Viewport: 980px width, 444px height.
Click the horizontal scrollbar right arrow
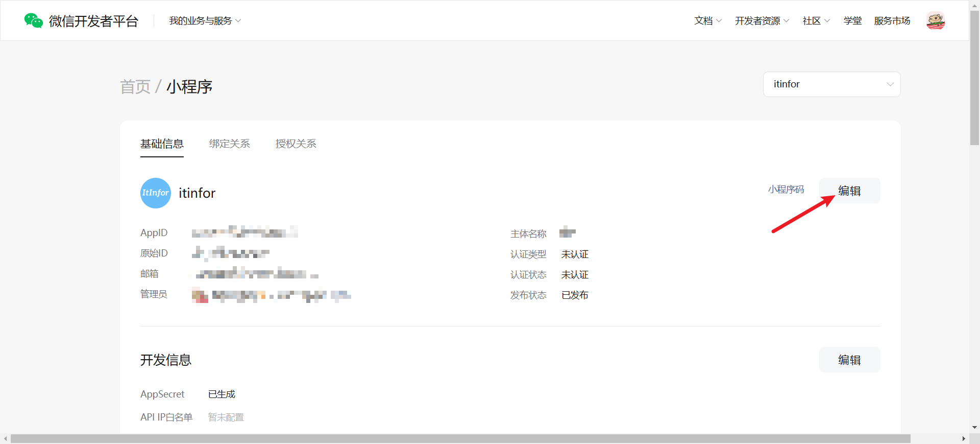[964, 439]
